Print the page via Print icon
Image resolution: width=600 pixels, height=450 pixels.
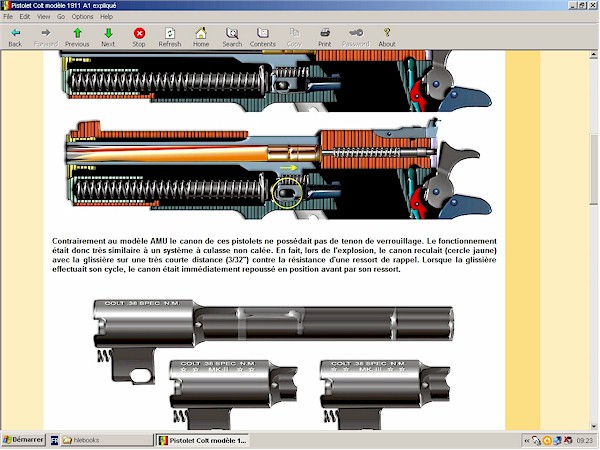pos(325,37)
